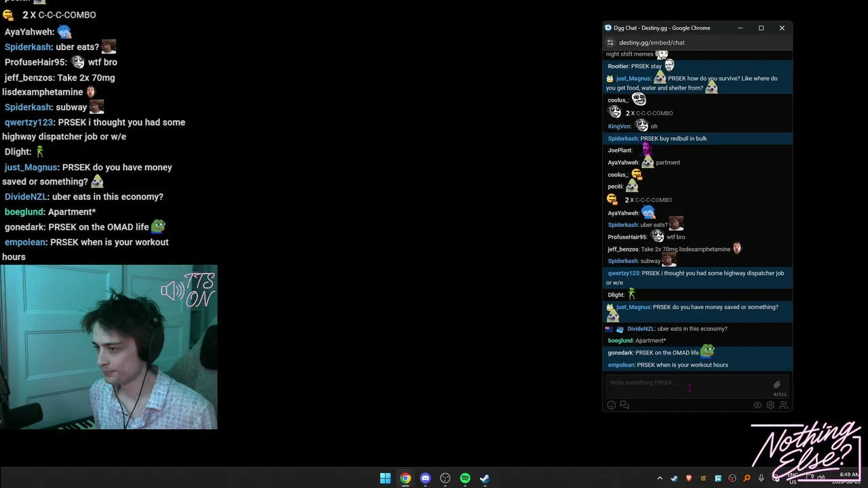Click 'jeff_benzos' username in Dgg Chat window
868x488 pixels.
(623, 249)
